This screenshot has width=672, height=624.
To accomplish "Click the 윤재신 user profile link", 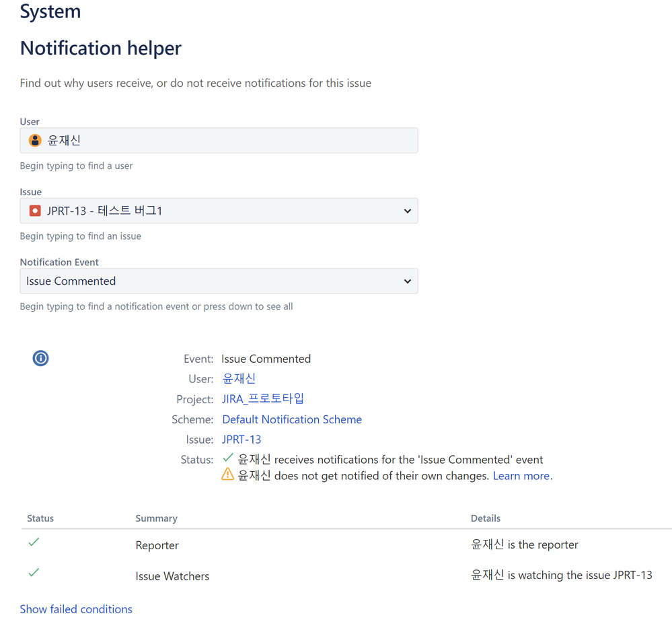I will pyautogui.click(x=239, y=378).
